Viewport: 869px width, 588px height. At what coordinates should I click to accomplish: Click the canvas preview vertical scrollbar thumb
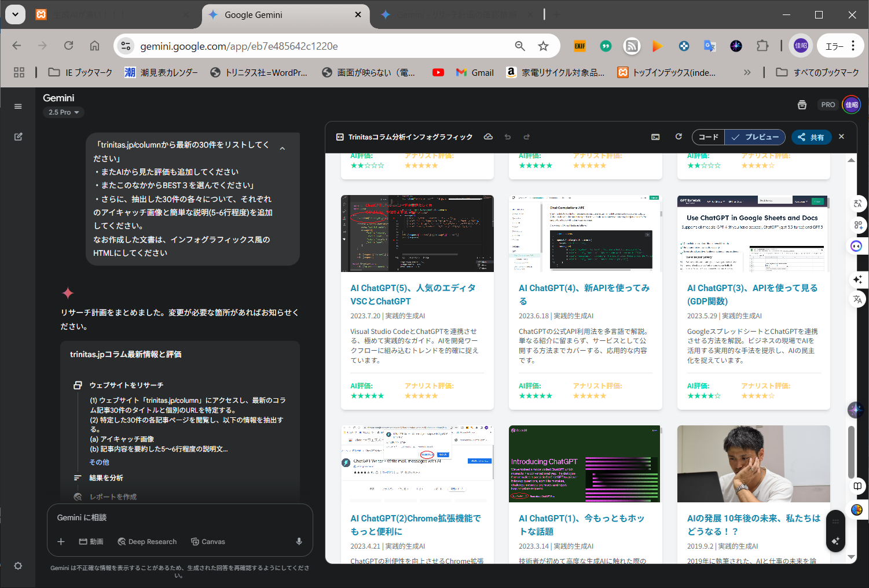pos(851,453)
